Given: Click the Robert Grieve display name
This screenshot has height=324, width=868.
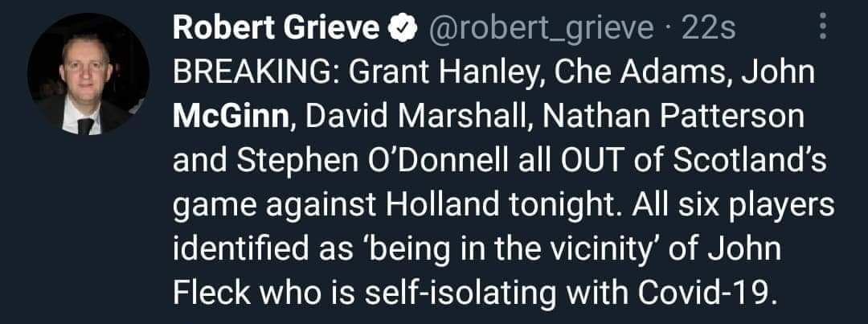Looking at the screenshot, I should click(276, 30).
